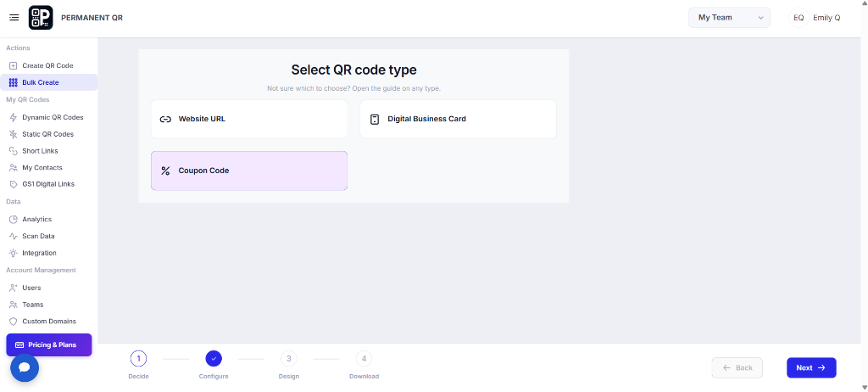Open the Integration page

[x=48, y=253]
